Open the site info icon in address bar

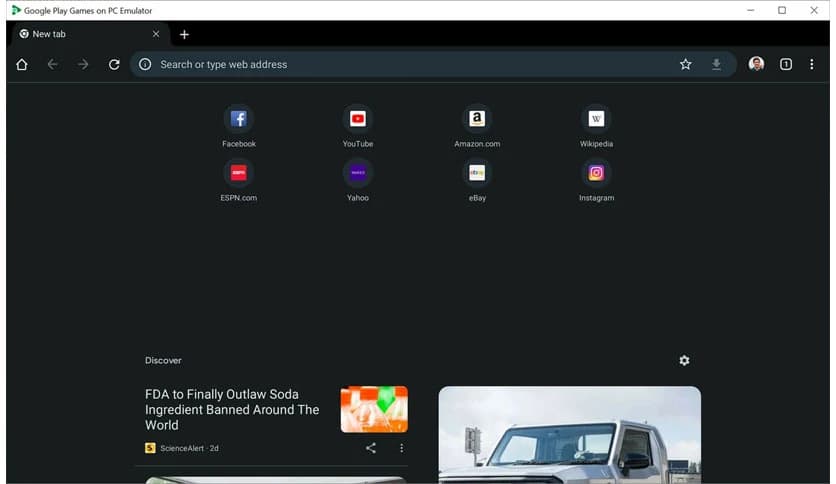(x=145, y=64)
